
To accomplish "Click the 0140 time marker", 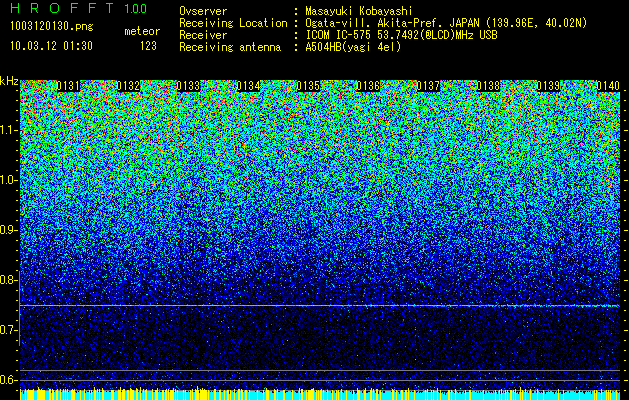I will click(608, 86).
